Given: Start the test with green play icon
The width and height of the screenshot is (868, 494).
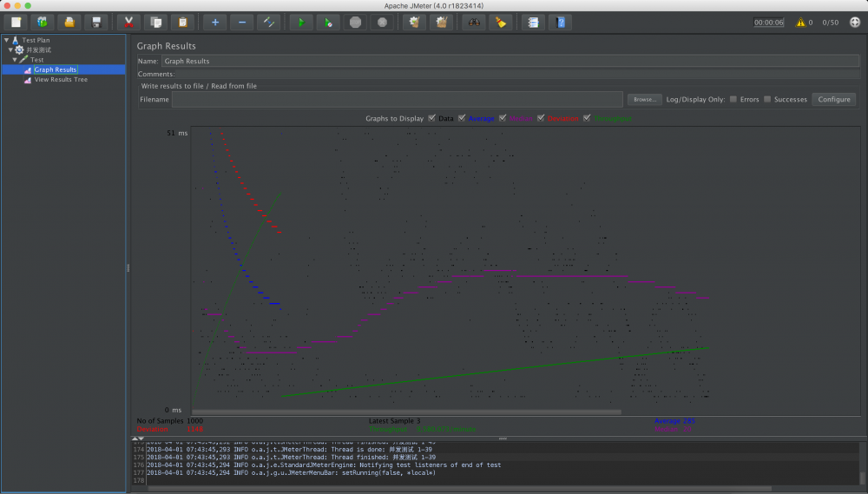Looking at the screenshot, I should (301, 22).
